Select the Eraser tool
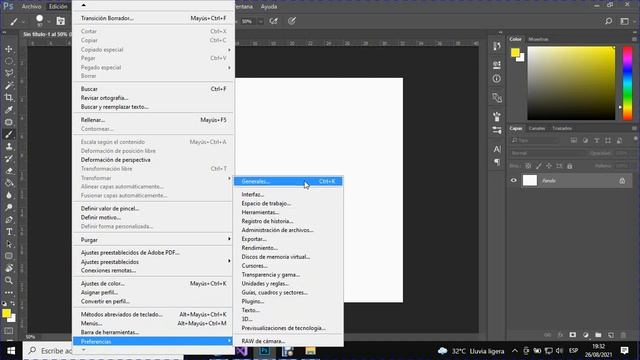Screen dimensions: 640x360 [x=9, y=171]
